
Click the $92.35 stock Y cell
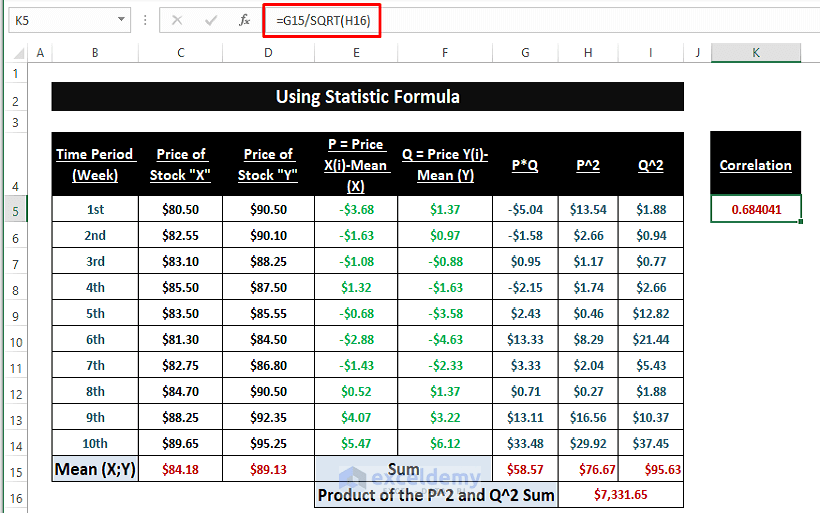268,417
